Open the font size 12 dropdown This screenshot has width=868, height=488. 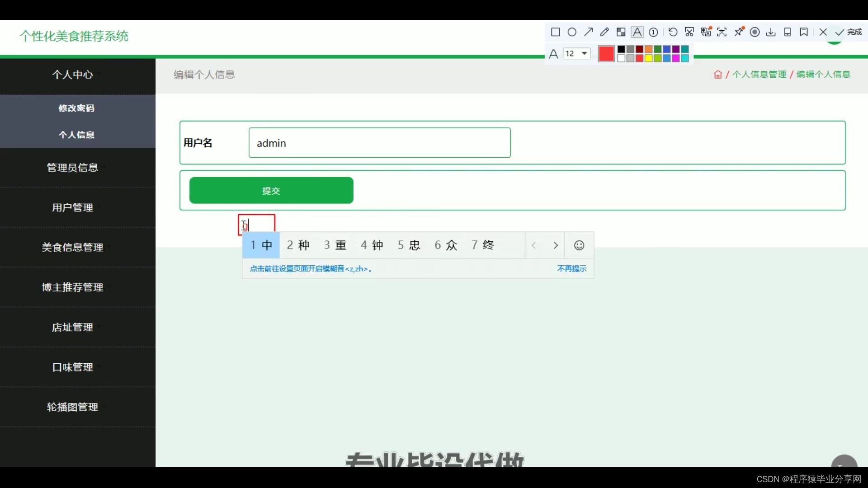coord(577,54)
